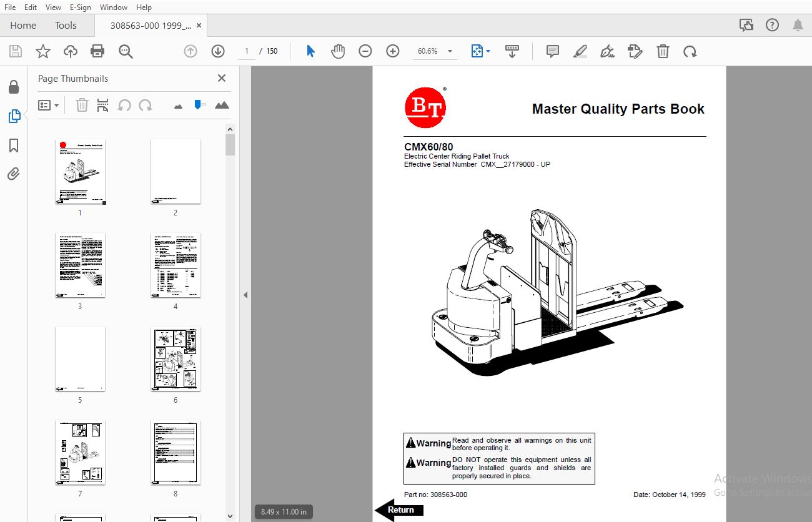
Task: Open the Help menu
Action: tap(144, 7)
